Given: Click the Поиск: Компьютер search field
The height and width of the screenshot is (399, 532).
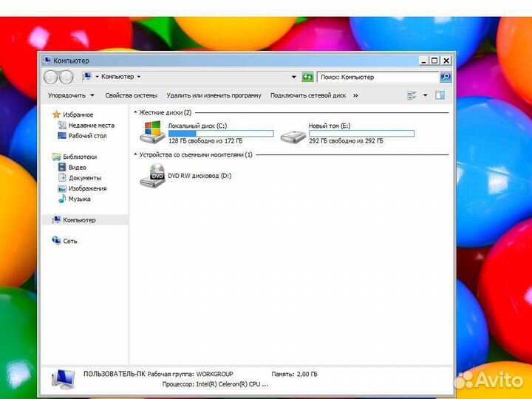Looking at the screenshot, I should (x=378, y=77).
